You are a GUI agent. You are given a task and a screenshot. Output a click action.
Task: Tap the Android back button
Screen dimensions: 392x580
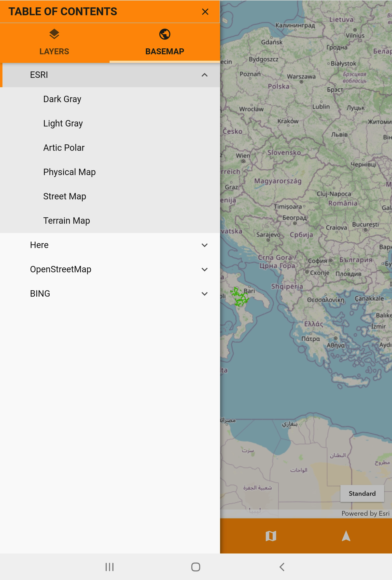pyautogui.click(x=282, y=567)
